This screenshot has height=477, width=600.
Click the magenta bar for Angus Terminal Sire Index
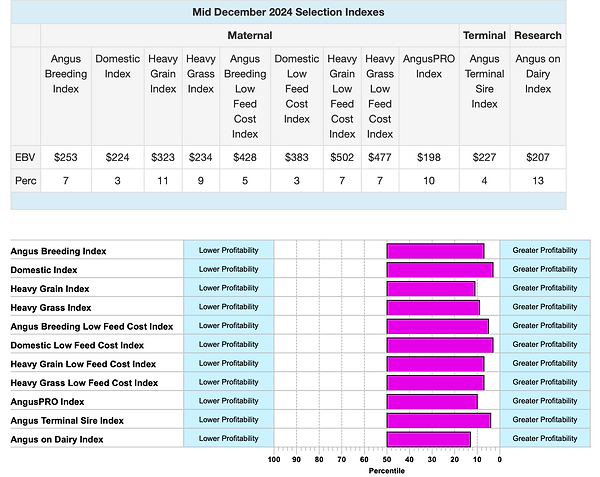click(439, 420)
